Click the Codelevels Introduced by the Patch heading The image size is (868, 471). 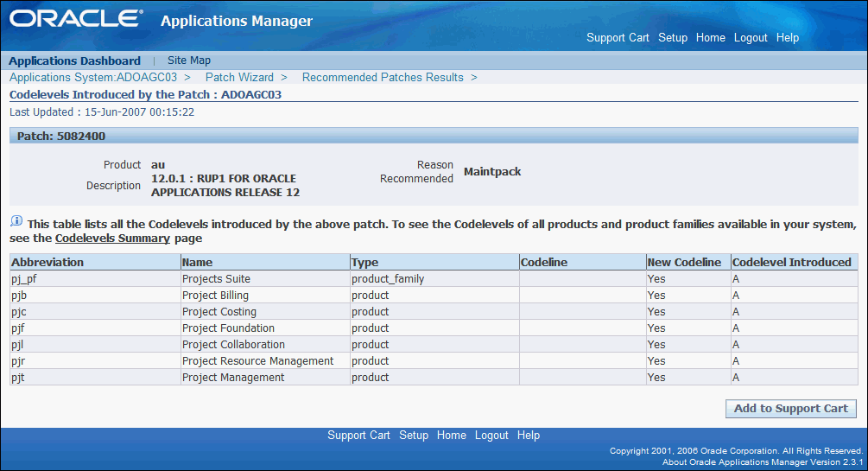click(x=146, y=95)
